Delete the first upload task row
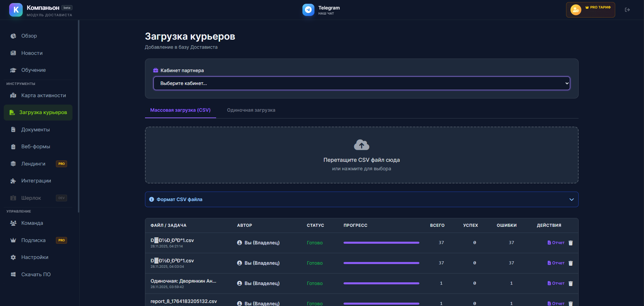Image resolution: width=644 pixels, height=306 pixels. click(x=570, y=243)
